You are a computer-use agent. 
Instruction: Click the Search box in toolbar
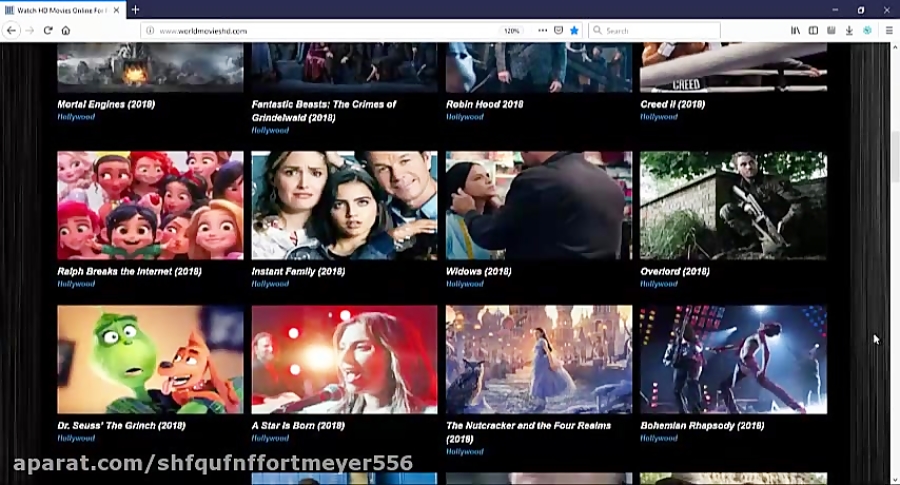point(654,30)
